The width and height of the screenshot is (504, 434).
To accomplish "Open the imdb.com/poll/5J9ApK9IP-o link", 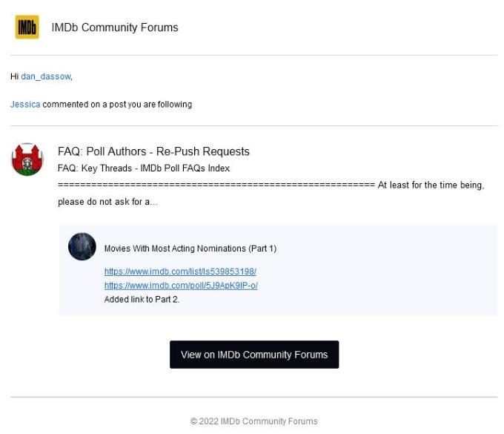I will point(181,286).
